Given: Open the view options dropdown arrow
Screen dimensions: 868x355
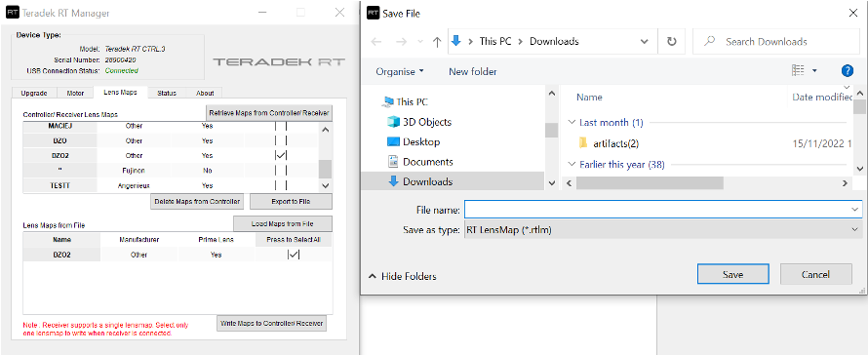Looking at the screenshot, I should (x=814, y=71).
